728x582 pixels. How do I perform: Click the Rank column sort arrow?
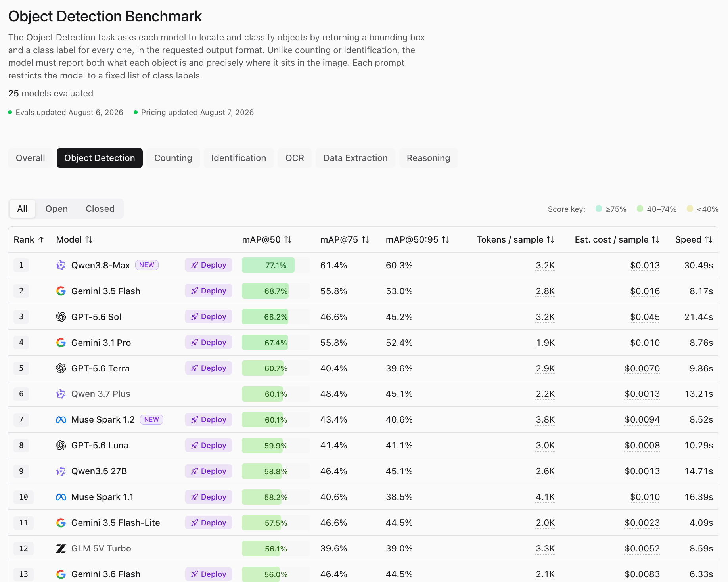click(x=41, y=239)
